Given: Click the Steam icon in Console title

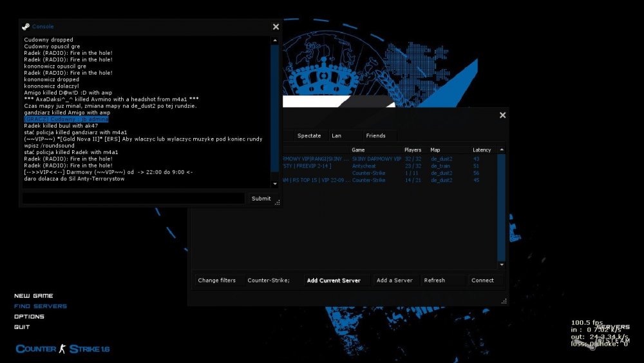Looking at the screenshot, I should click(x=26, y=26).
